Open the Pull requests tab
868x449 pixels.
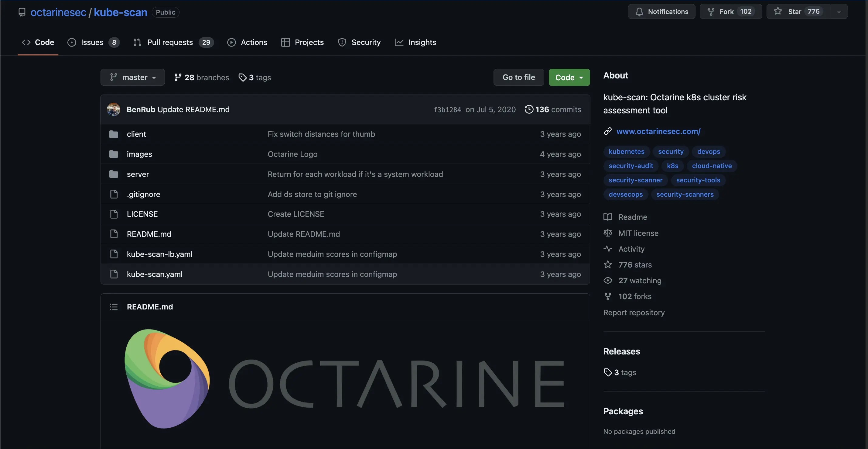[x=173, y=42]
